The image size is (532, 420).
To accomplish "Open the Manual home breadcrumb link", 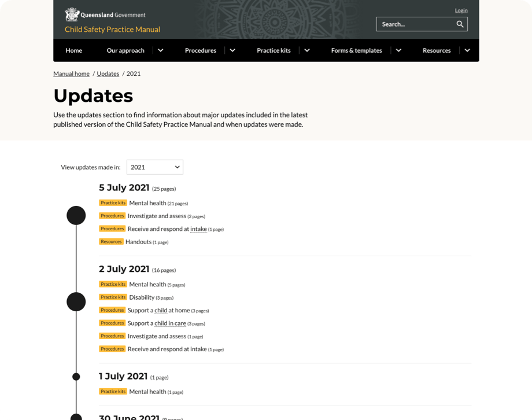I will tap(71, 73).
